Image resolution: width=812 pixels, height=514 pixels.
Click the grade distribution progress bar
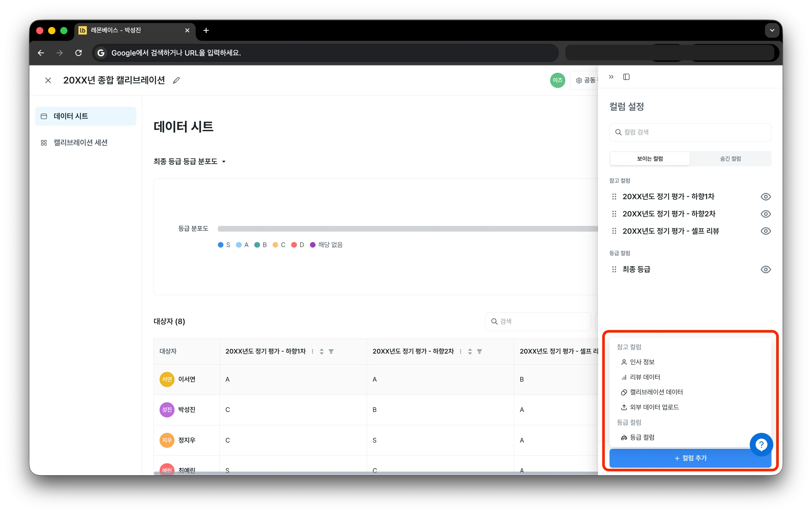click(x=408, y=229)
